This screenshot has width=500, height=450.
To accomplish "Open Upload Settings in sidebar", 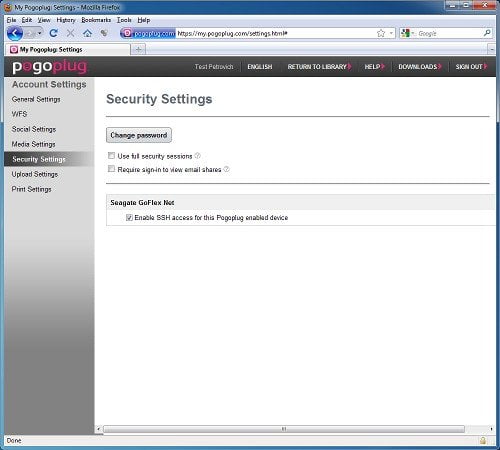I will tap(35, 174).
